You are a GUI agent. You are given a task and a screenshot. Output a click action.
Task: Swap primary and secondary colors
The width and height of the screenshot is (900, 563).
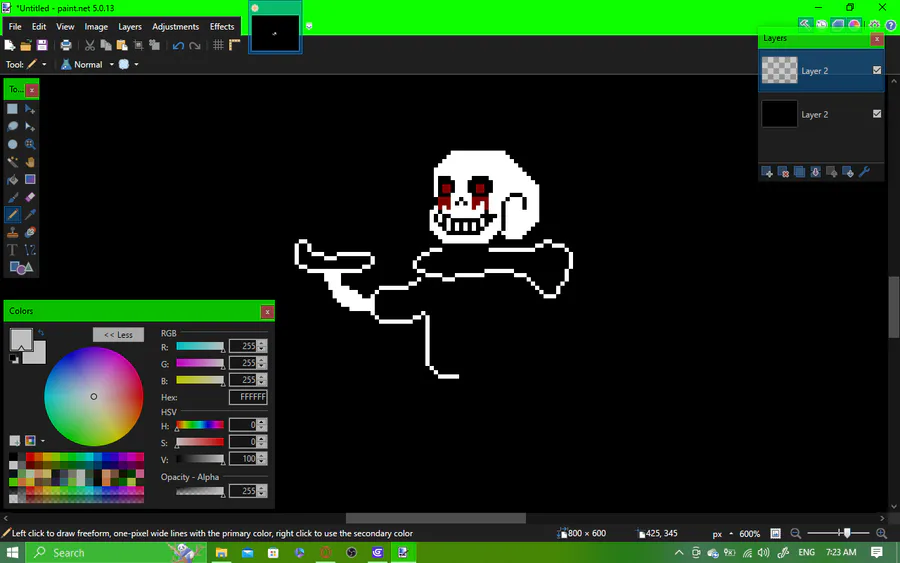[x=41, y=332]
